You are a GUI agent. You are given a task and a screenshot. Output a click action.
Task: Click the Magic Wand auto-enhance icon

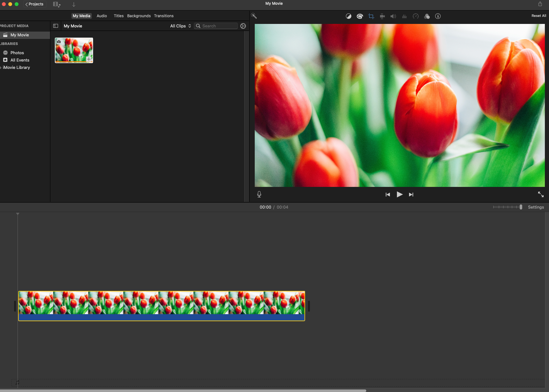pos(254,16)
